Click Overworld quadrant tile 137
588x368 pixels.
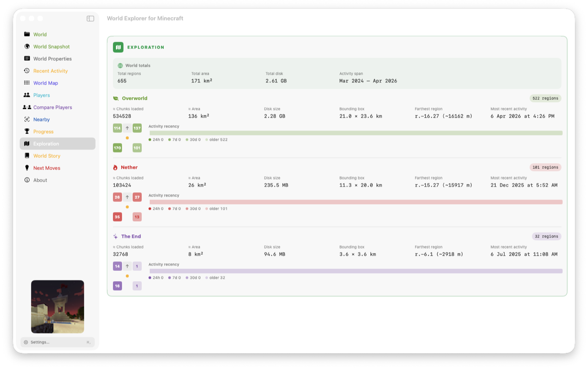coord(137,128)
